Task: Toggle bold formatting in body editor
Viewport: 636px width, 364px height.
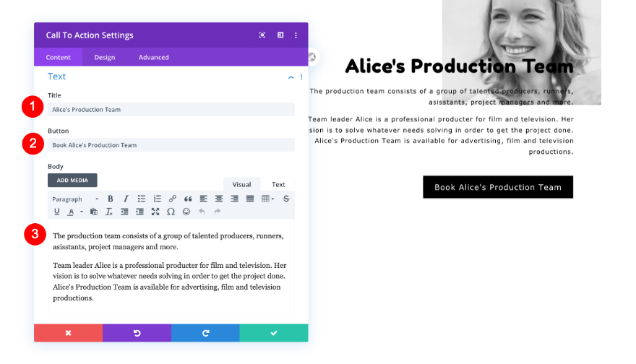Action: pos(111,199)
